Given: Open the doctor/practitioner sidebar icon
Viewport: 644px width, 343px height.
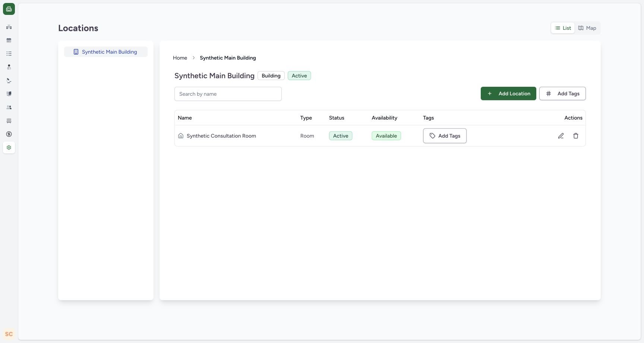Looking at the screenshot, I should click(x=9, y=67).
